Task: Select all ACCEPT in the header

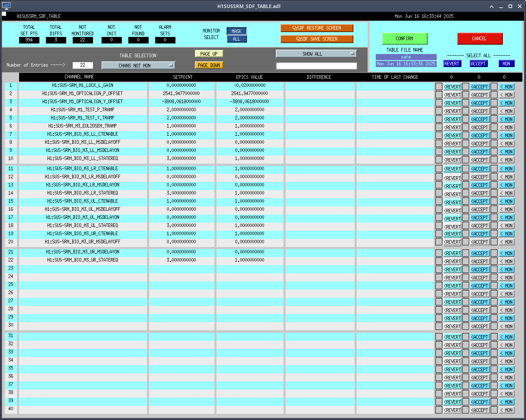Action: 478,64
